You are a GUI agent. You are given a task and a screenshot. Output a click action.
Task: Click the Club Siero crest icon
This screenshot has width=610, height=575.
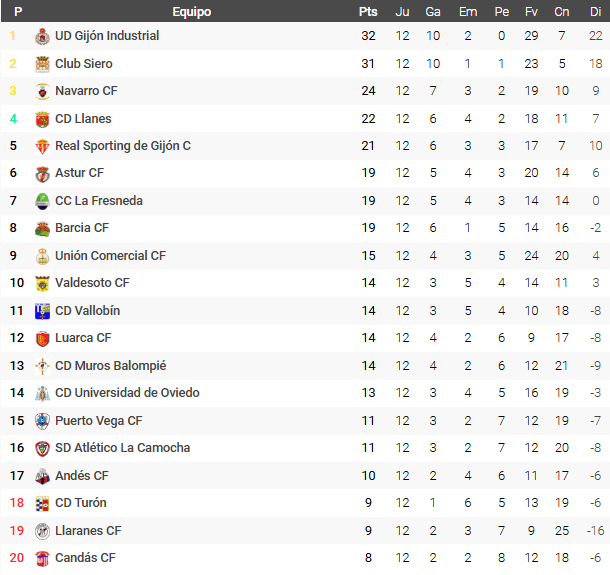click(42, 64)
